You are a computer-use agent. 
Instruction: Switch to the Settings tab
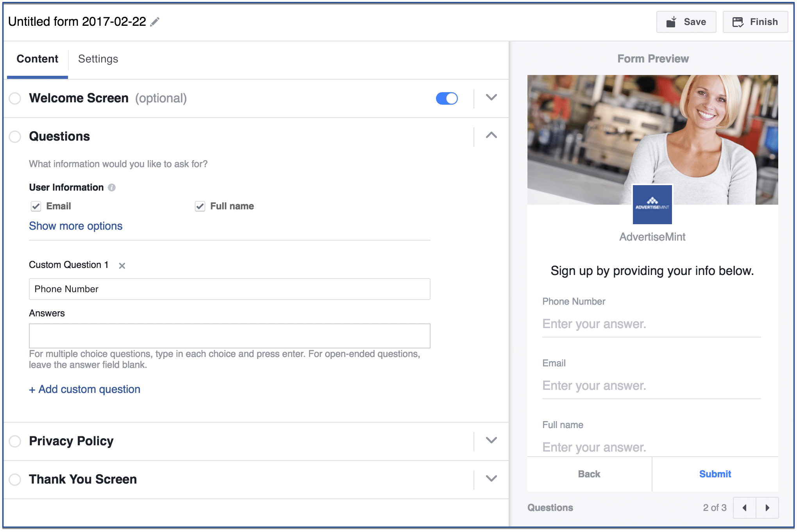pyautogui.click(x=98, y=58)
